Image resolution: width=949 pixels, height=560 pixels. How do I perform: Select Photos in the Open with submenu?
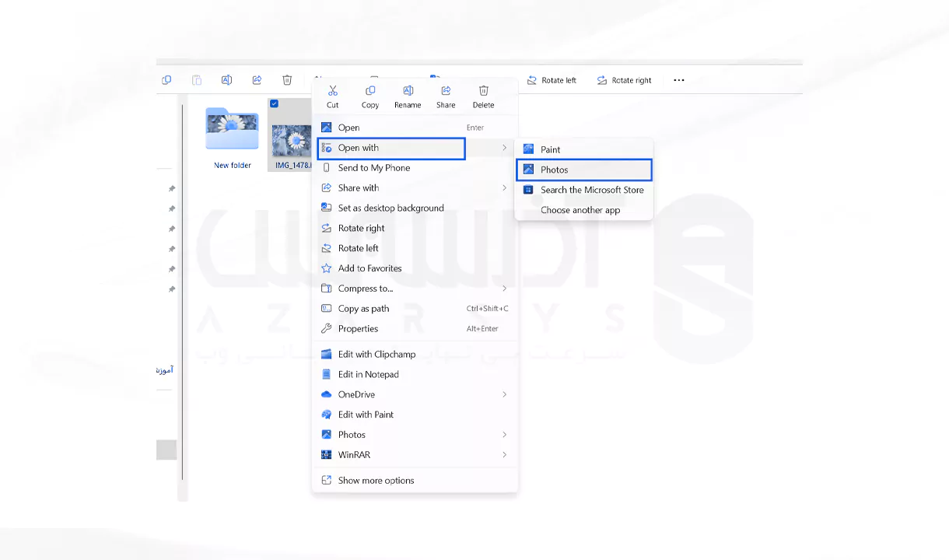tap(584, 170)
